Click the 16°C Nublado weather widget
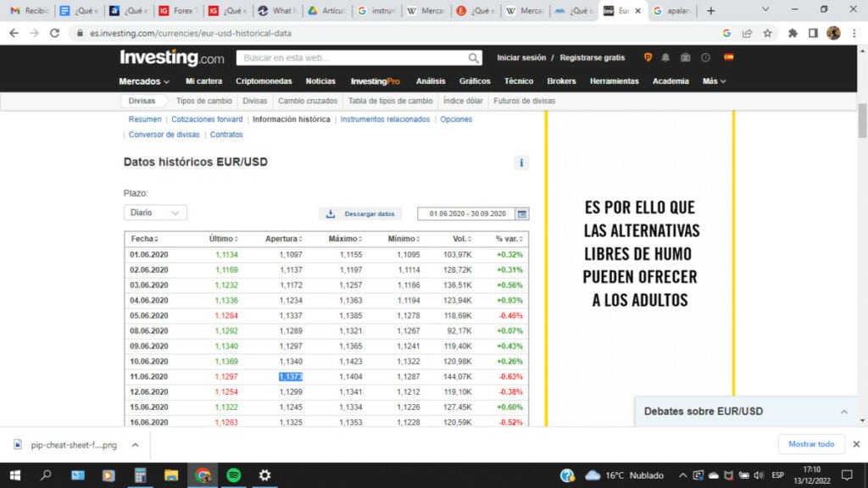This screenshot has height=488, width=868. [x=625, y=475]
